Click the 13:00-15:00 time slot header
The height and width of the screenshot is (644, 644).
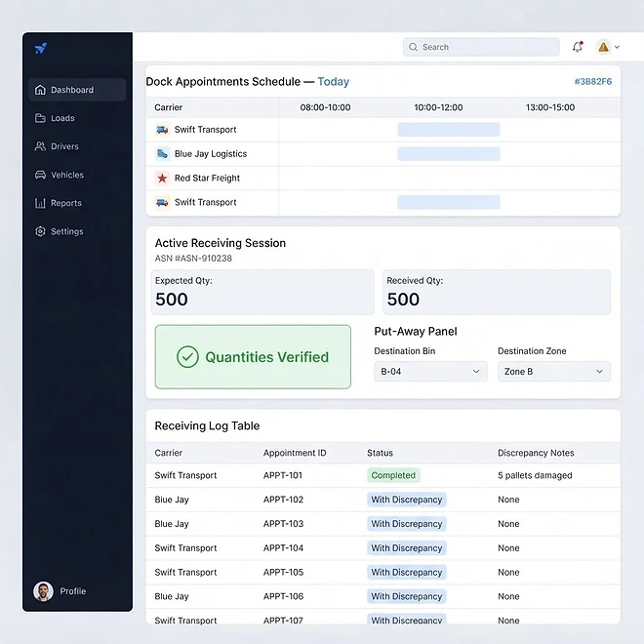click(x=550, y=107)
